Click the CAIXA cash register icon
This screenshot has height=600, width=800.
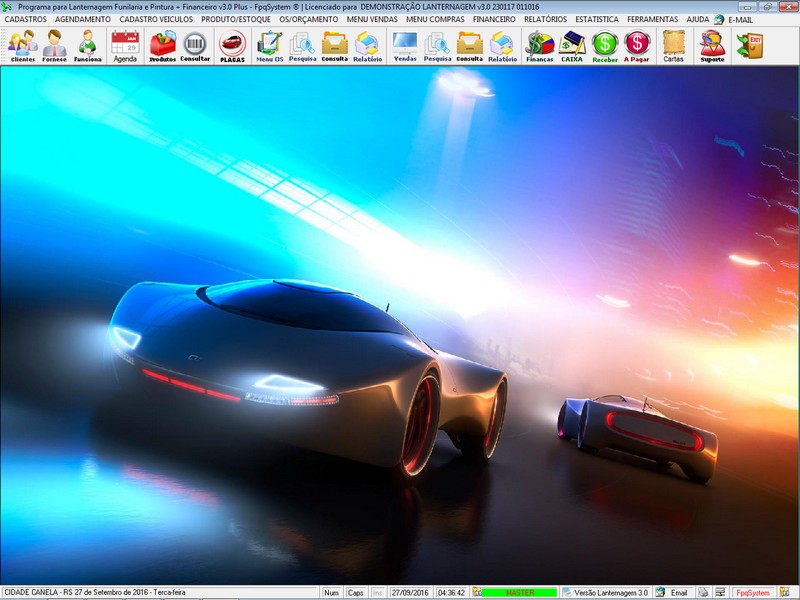(572, 46)
